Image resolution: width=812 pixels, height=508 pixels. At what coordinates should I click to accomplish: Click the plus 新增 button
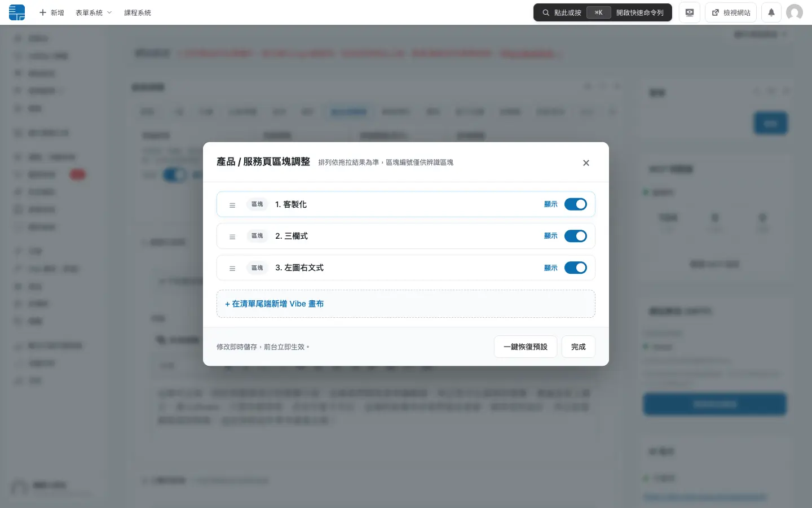(51, 12)
